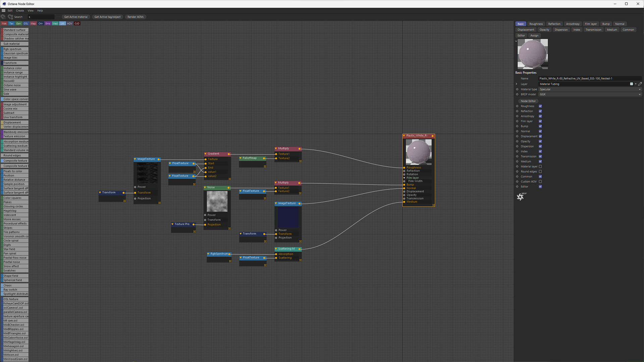Viewport: 644px width, 362px height.
Task: Collapse Film layer group on material node
Action: 404,178
